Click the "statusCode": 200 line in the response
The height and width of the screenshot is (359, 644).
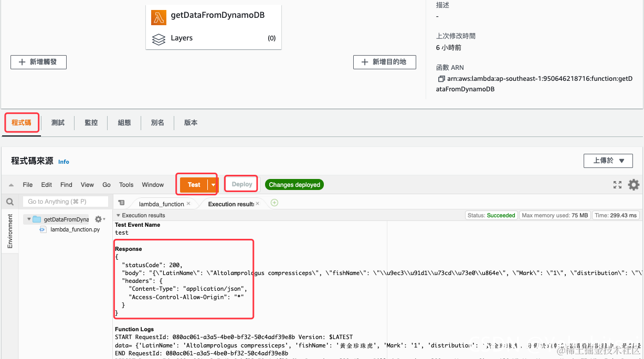point(152,265)
